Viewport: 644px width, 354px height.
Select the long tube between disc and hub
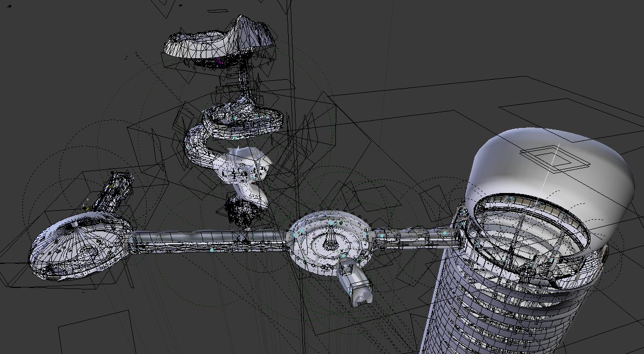pyautogui.click(x=210, y=242)
